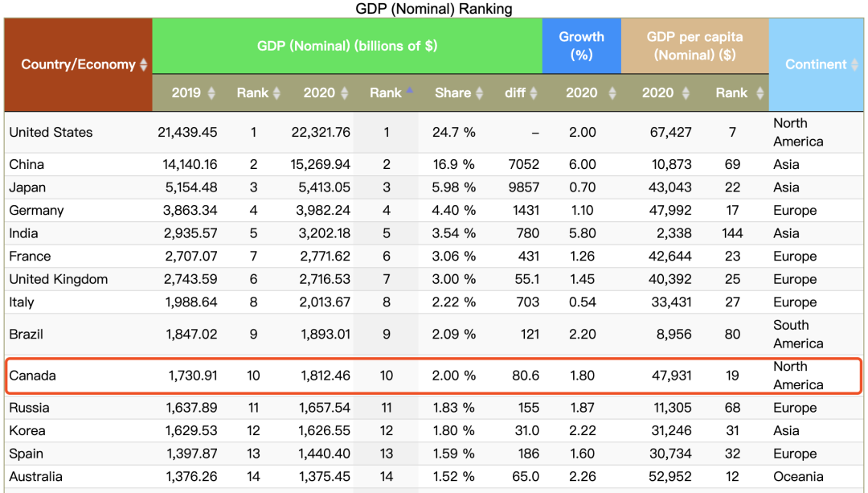This screenshot has width=868, height=493.
Task: Sort by GDP per capita 2020 arrows
Action: pyautogui.click(x=686, y=93)
